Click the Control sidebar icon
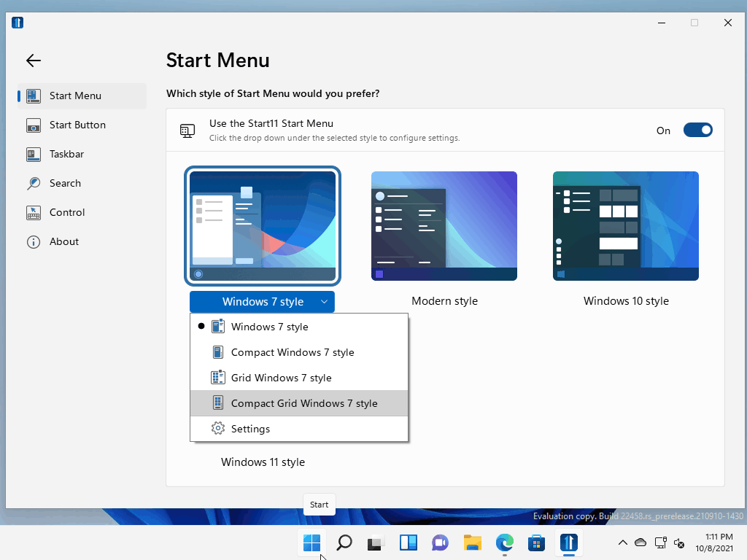The image size is (747, 560). pos(33,212)
